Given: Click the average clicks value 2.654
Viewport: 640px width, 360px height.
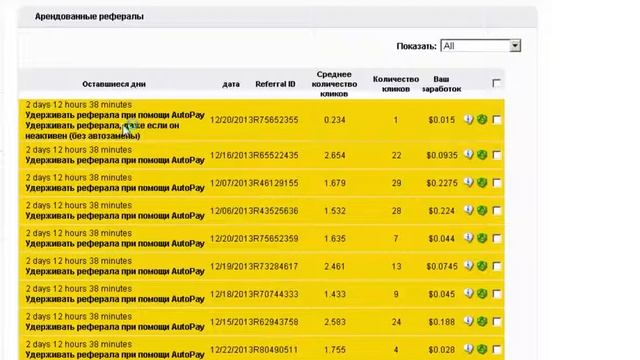Looking at the screenshot, I should click(335, 156).
